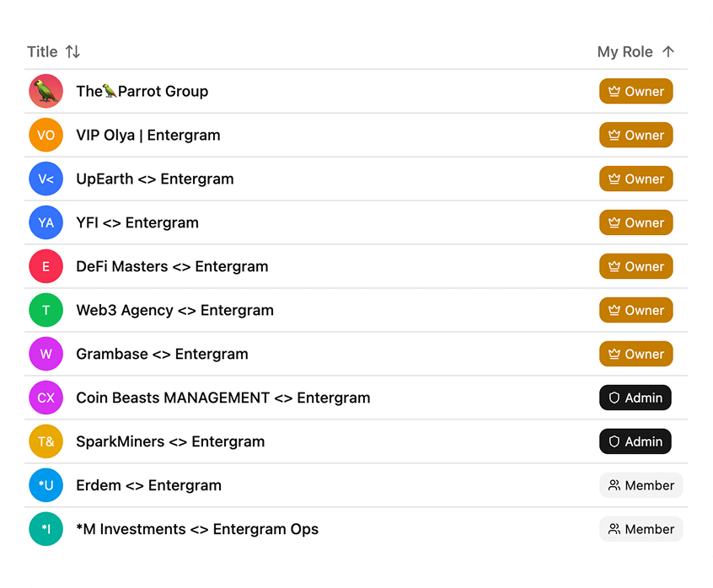Click Owner badge for The Parrot Group
This screenshot has height=588, width=713.
point(636,91)
